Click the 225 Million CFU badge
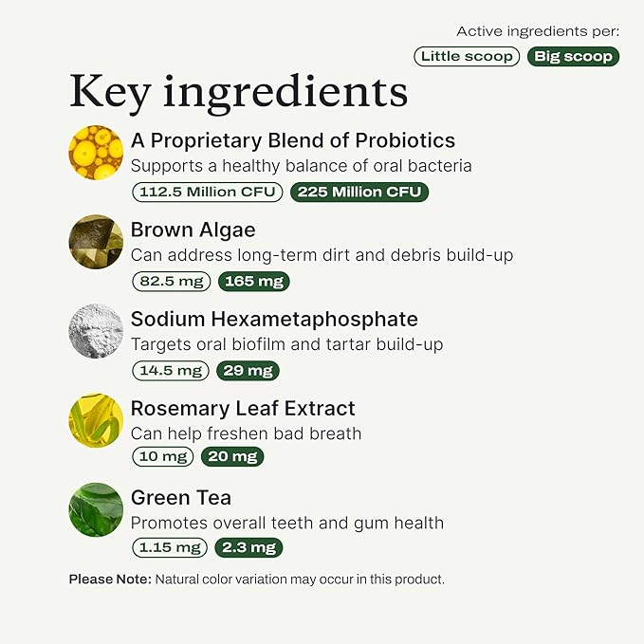 pos(359,192)
